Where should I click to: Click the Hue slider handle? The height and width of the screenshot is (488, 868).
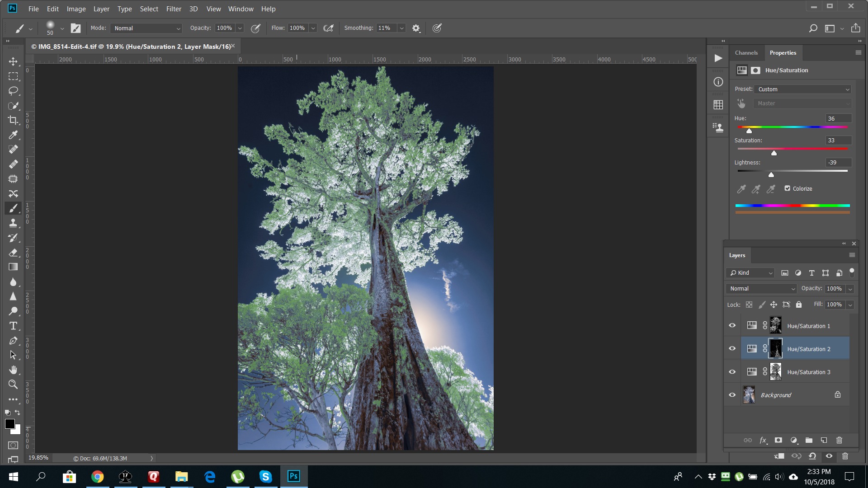[x=749, y=131]
